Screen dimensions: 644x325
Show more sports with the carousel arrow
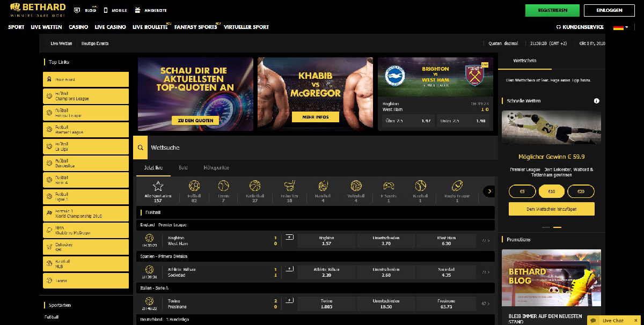[488, 191]
